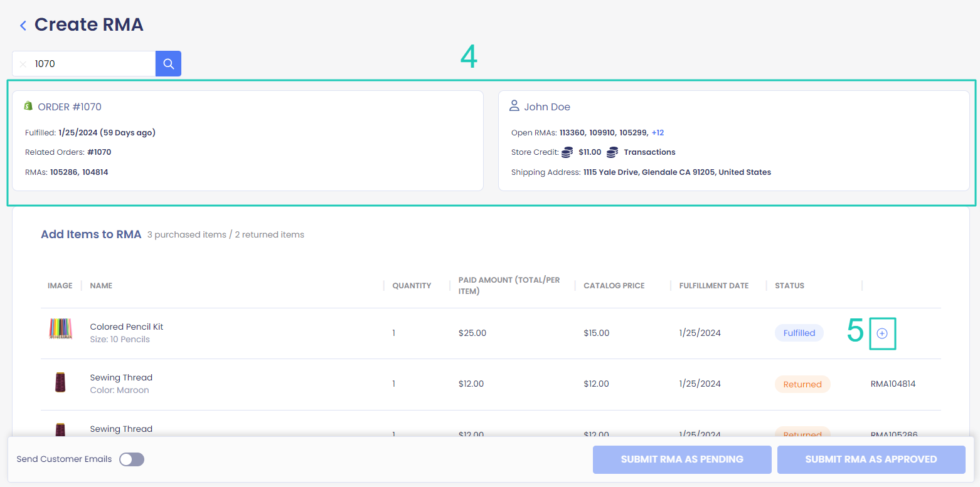Viewport: 980px width, 487px height.
Task: Toggle Send Customer Emails switch
Action: click(132, 459)
